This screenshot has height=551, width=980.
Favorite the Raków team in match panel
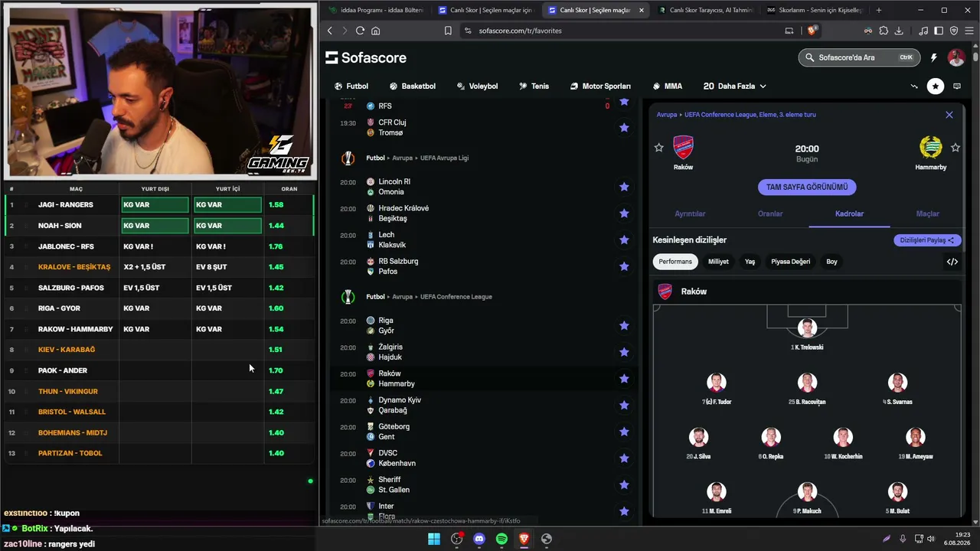click(659, 147)
